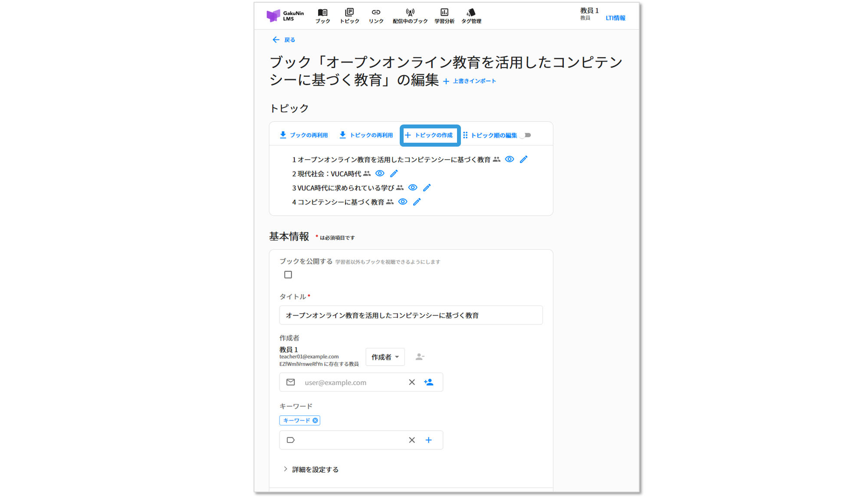Click the タイトル text input field
868x498 pixels.
411,315
